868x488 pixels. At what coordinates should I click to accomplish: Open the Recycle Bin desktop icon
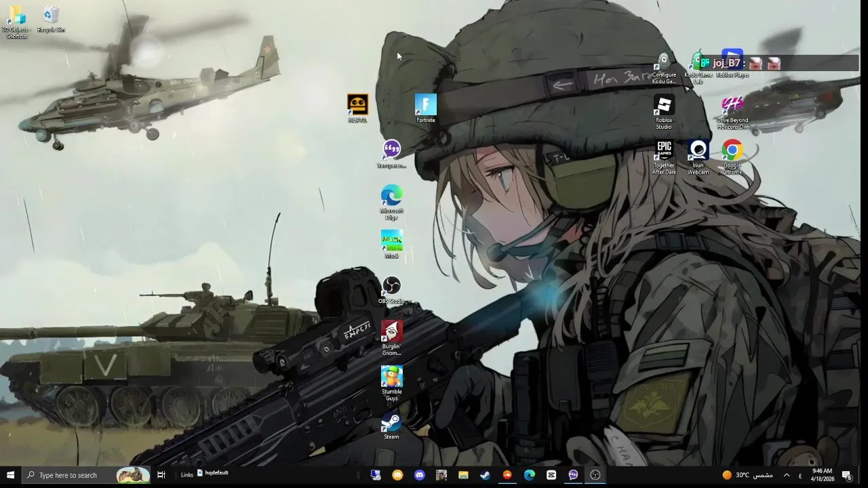[51, 19]
